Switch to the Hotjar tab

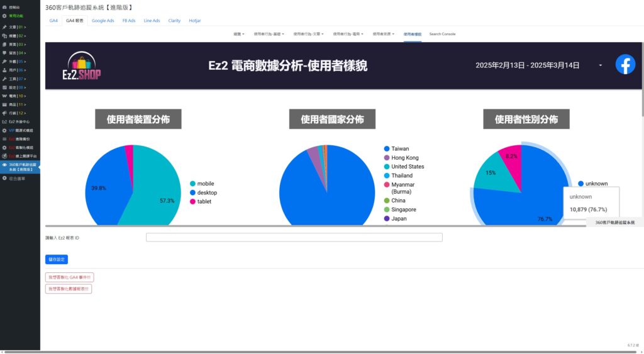(x=195, y=21)
